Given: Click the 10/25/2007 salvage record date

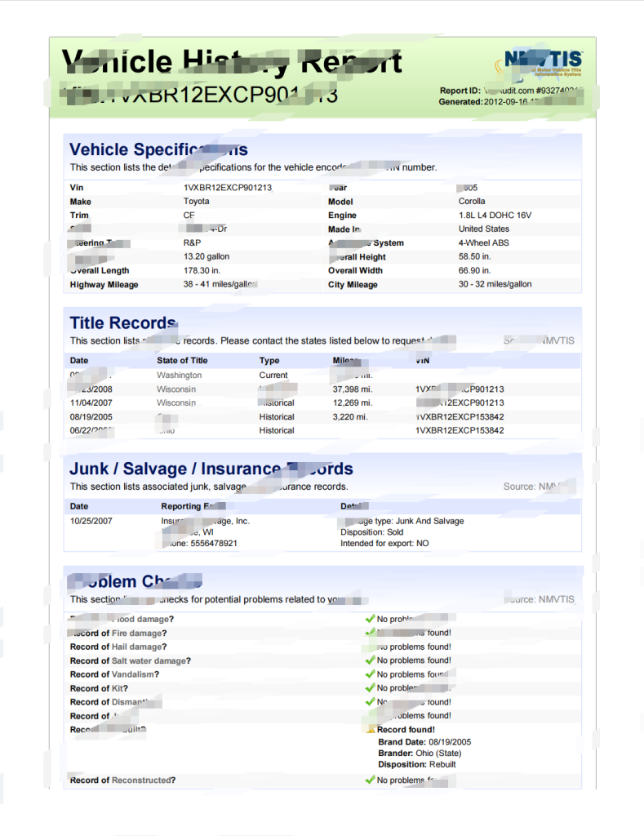Looking at the screenshot, I should click(x=91, y=521).
